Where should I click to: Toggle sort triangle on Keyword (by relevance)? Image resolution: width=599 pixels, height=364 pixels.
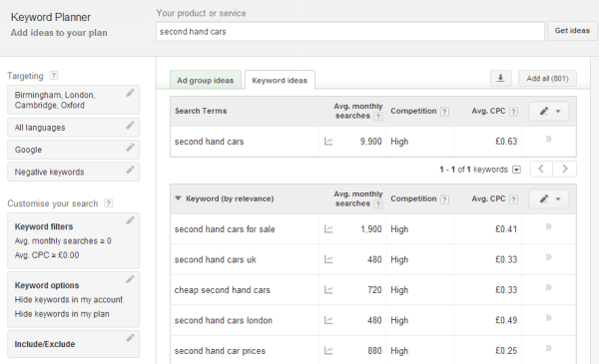click(178, 198)
